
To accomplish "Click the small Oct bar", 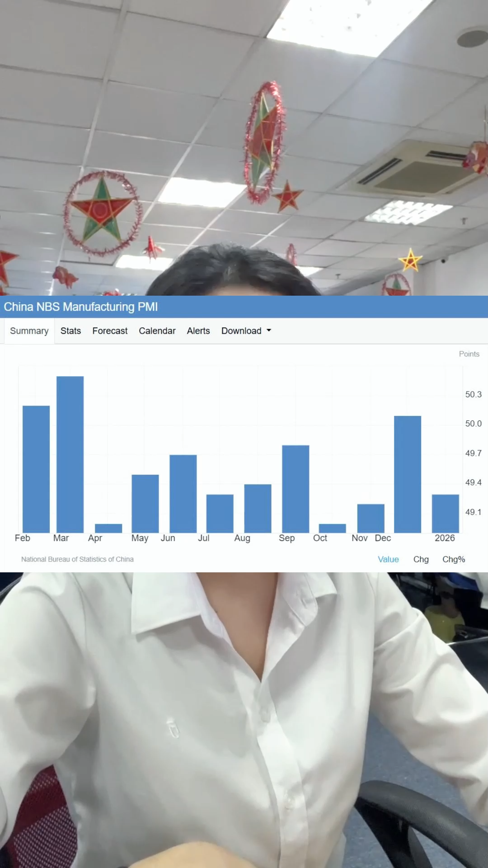I will (333, 528).
